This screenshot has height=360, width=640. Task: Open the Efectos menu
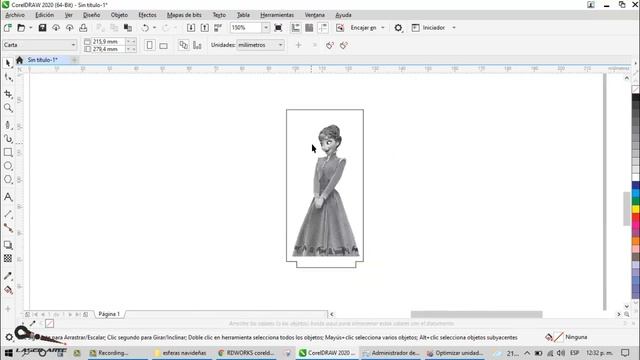point(147,15)
